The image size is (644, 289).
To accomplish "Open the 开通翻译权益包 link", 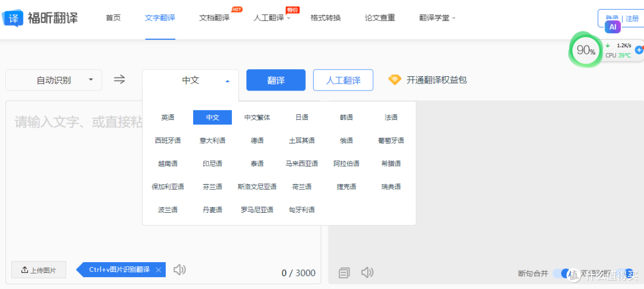I will (x=436, y=80).
